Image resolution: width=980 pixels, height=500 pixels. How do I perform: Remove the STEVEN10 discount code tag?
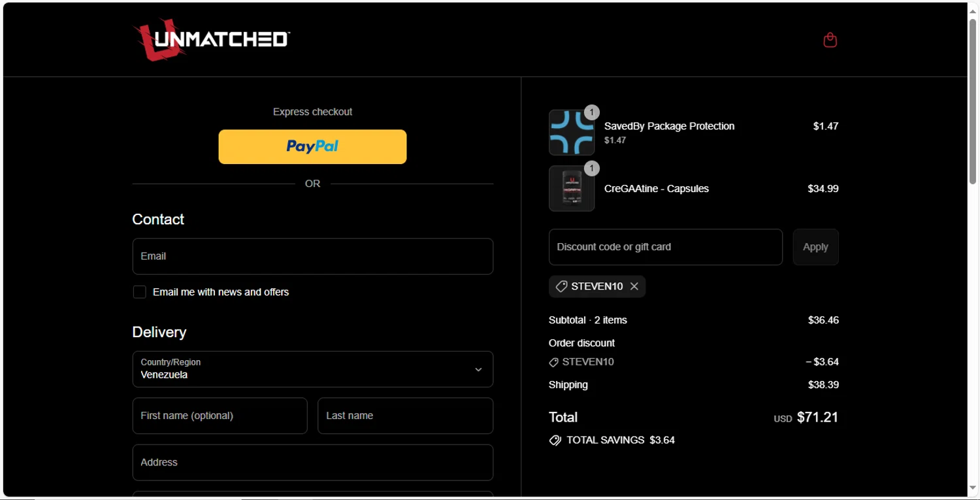pos(634,286)
